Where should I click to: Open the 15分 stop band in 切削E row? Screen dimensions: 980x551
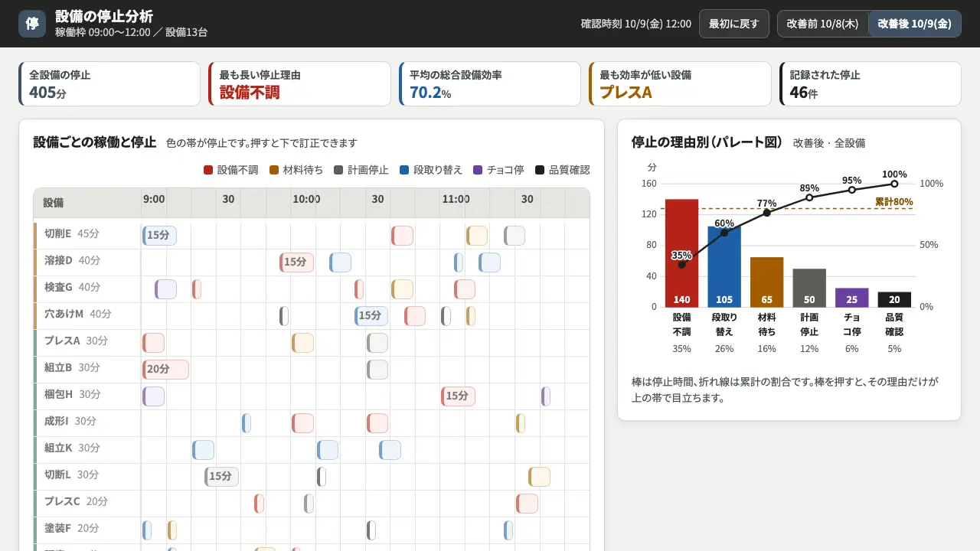(159, 236)
